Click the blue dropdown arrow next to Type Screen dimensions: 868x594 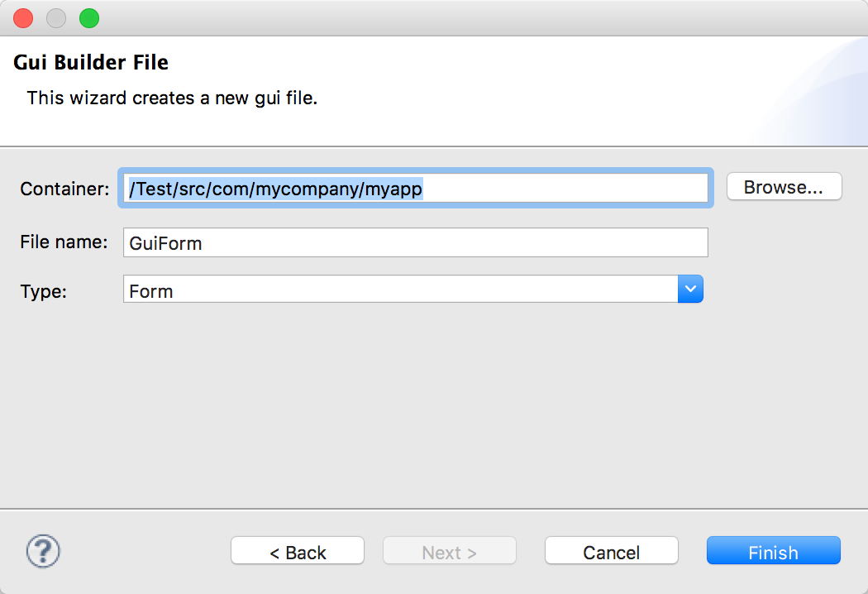690,289
